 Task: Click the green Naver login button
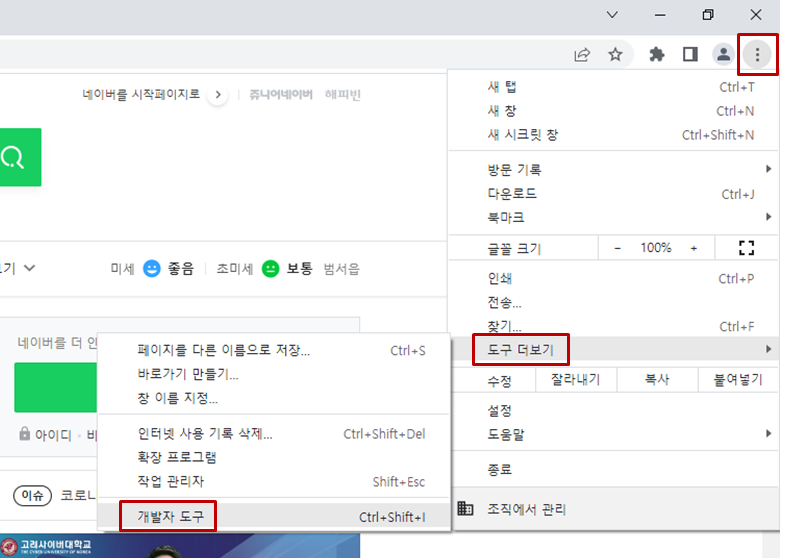click(x=55, y=387)
